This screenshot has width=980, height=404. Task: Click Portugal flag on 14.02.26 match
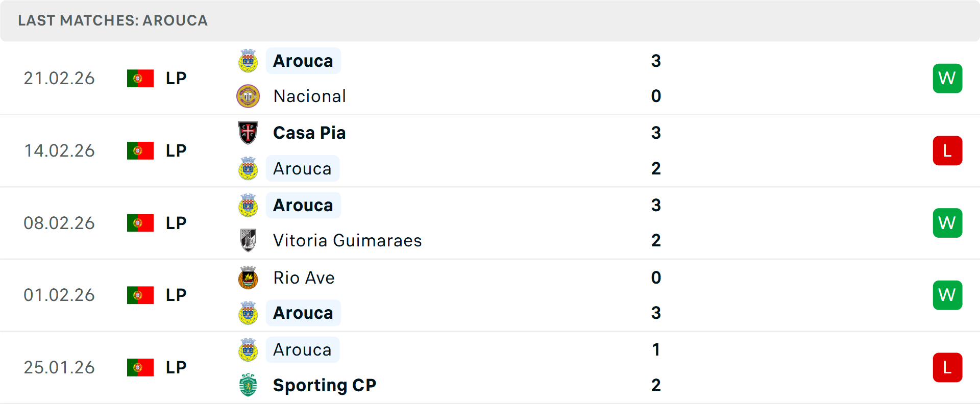140,150
